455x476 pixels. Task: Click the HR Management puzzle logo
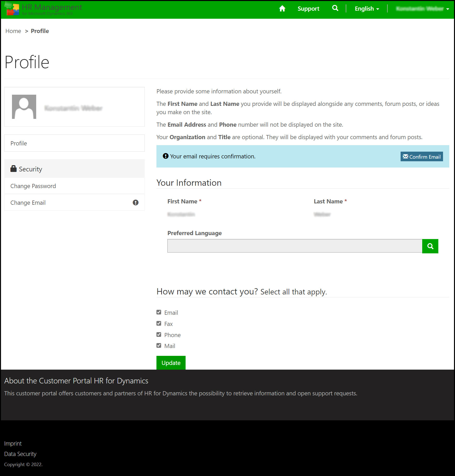[x=12, y=9]
